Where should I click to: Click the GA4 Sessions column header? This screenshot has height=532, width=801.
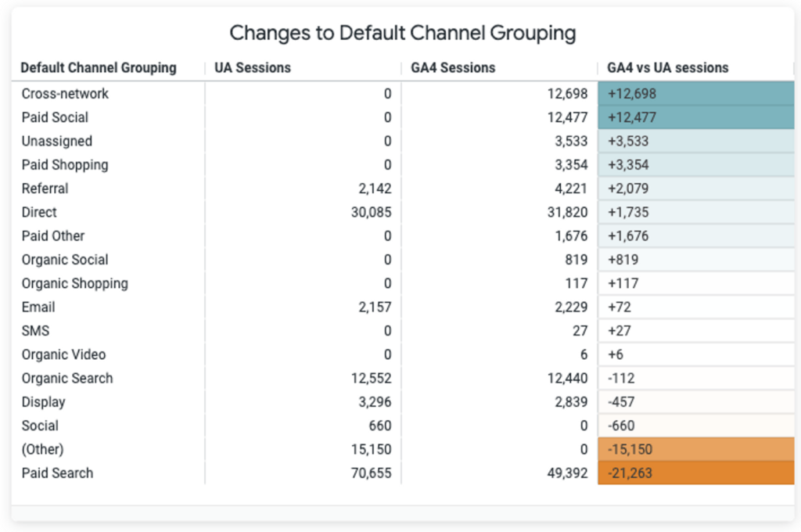[x=453, y=68]
